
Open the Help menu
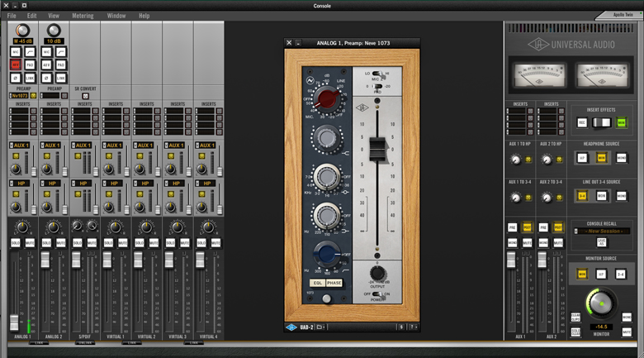coord(144,16)
